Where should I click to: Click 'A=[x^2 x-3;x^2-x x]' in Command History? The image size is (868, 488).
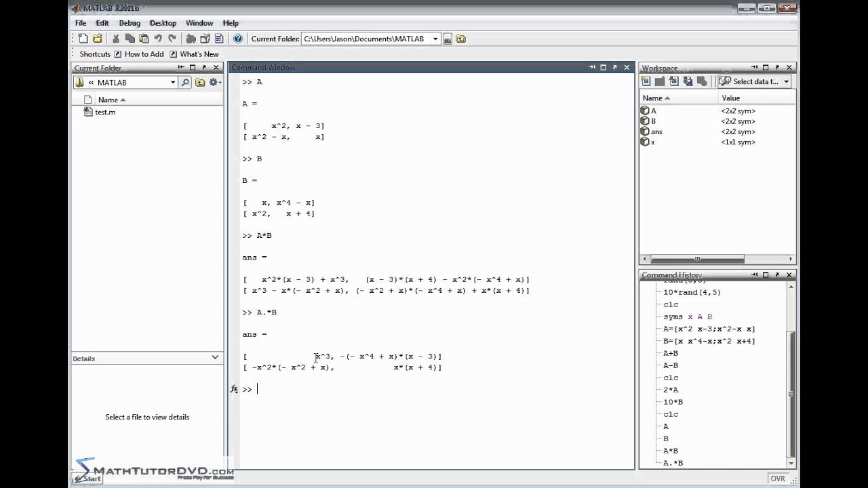709,329
